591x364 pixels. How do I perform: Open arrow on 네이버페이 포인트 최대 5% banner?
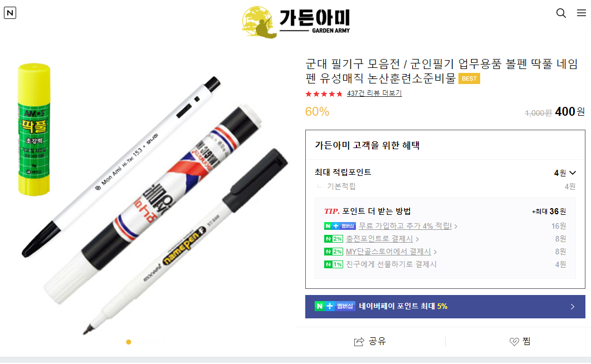[x=573, y=307]
